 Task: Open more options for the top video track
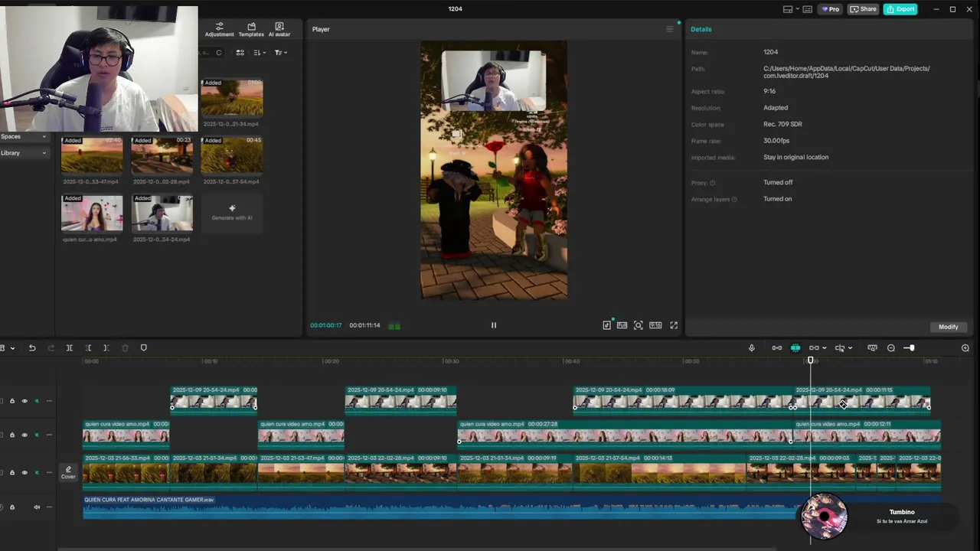[49, 401]
